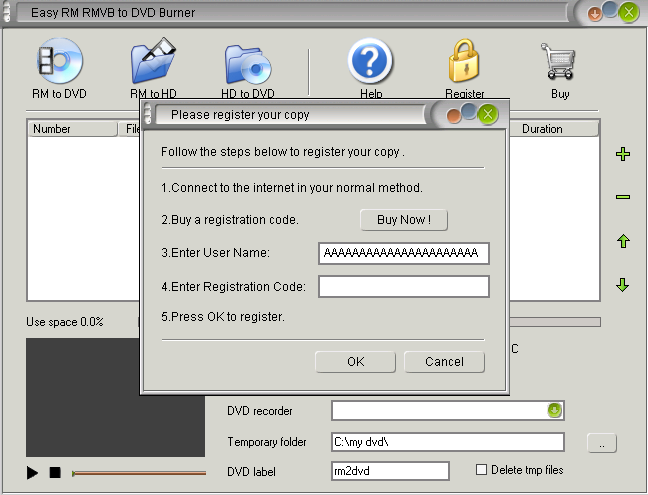Click the 'Easy RM RMVB to DVD Burner' title
Image resolution: width=648 pixels, height=495 pixels.
pos(113,13)
